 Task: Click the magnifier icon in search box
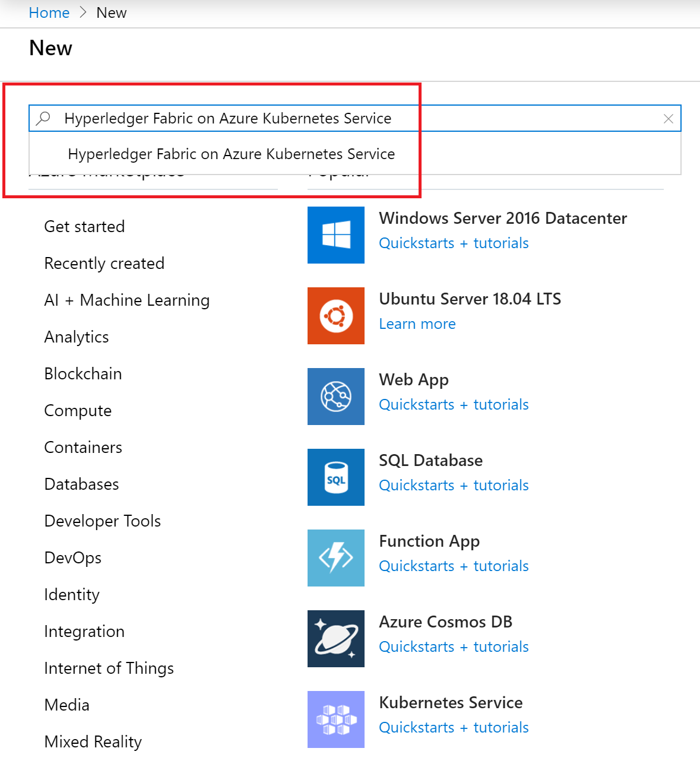(43, 118)
